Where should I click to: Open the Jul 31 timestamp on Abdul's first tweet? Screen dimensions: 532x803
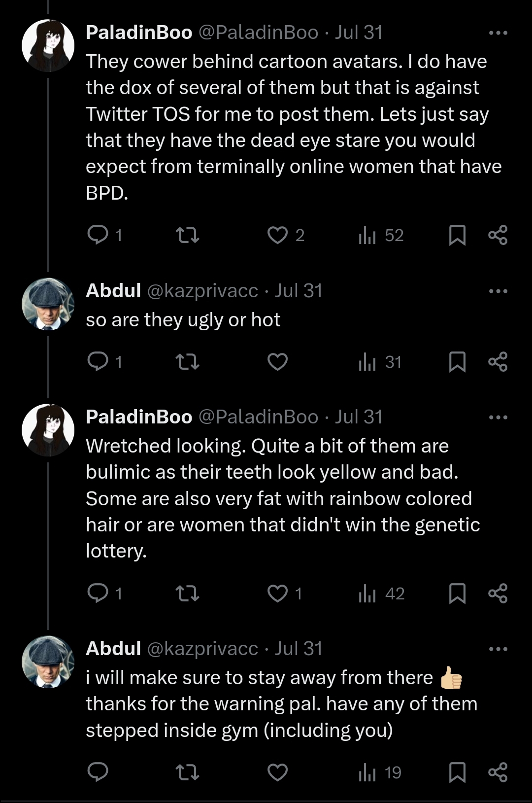tap(298, 291)
